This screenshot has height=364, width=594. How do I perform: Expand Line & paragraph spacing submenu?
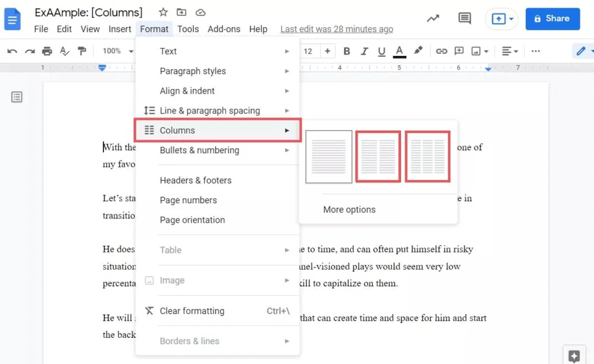217,110
